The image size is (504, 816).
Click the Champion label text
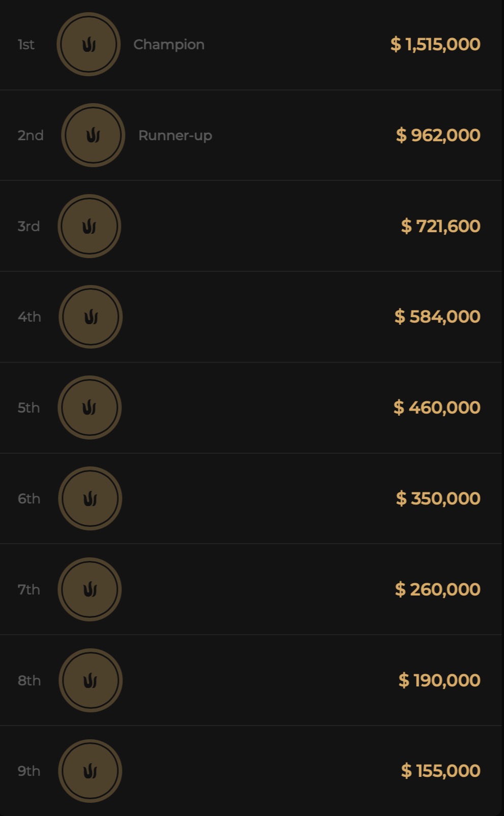pos(169,45)
